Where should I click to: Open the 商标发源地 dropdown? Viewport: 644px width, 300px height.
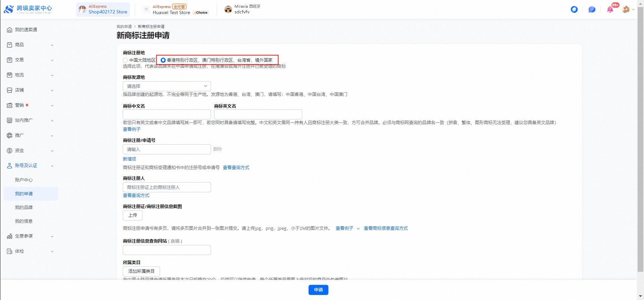167,86
